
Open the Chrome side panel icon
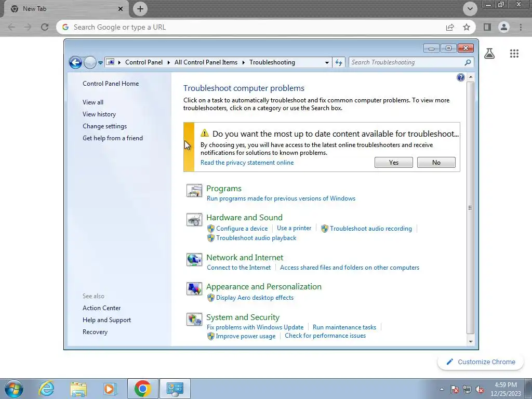(x=487, y=27)
